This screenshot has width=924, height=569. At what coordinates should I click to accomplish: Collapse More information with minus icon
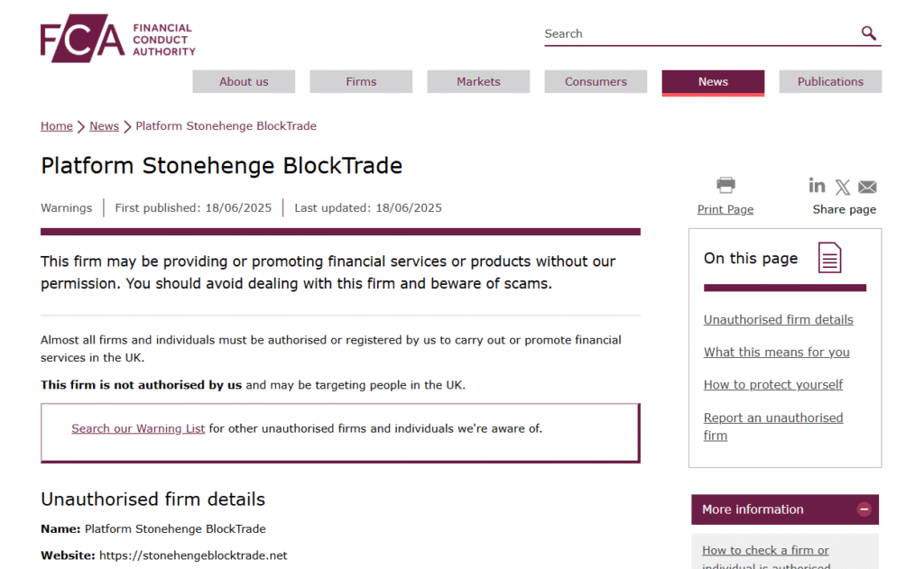864,509
